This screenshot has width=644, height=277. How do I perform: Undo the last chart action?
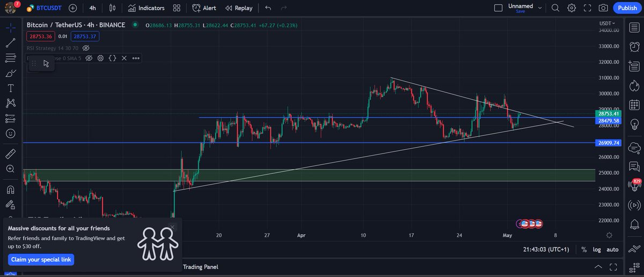pos(268,8)
